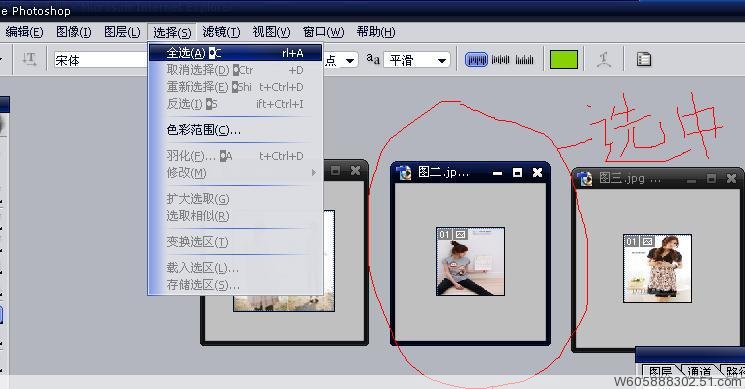745x389 pixels.
Task: Open the 滤镜(T) menu
Action: 221,32
